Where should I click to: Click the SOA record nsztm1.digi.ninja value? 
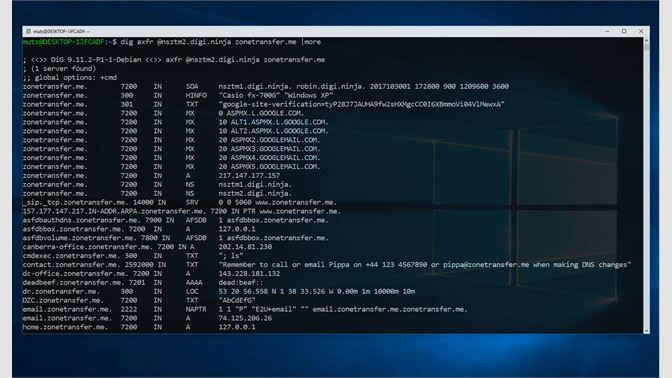point(363,87)
